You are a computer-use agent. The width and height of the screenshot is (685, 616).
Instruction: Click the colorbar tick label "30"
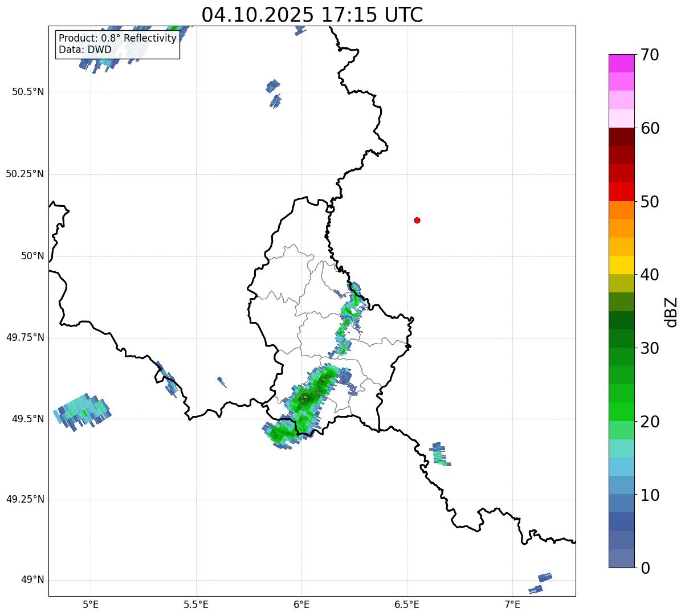(x=650, y=348)
